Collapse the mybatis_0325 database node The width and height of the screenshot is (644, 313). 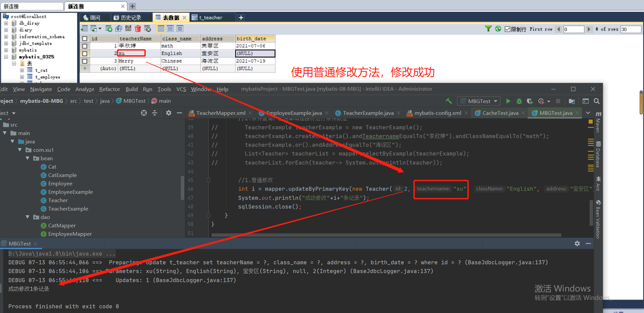coord(6,57)
